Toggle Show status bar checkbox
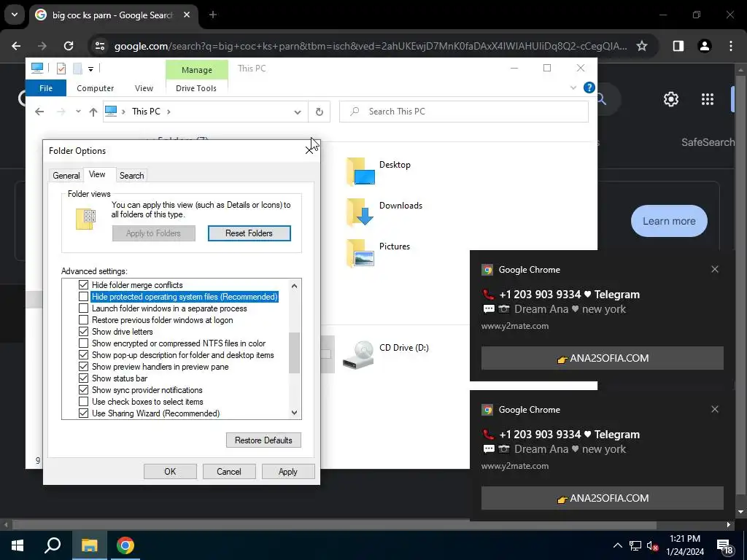Viewport: 747px width, 560px height. [x=83, y=378]
